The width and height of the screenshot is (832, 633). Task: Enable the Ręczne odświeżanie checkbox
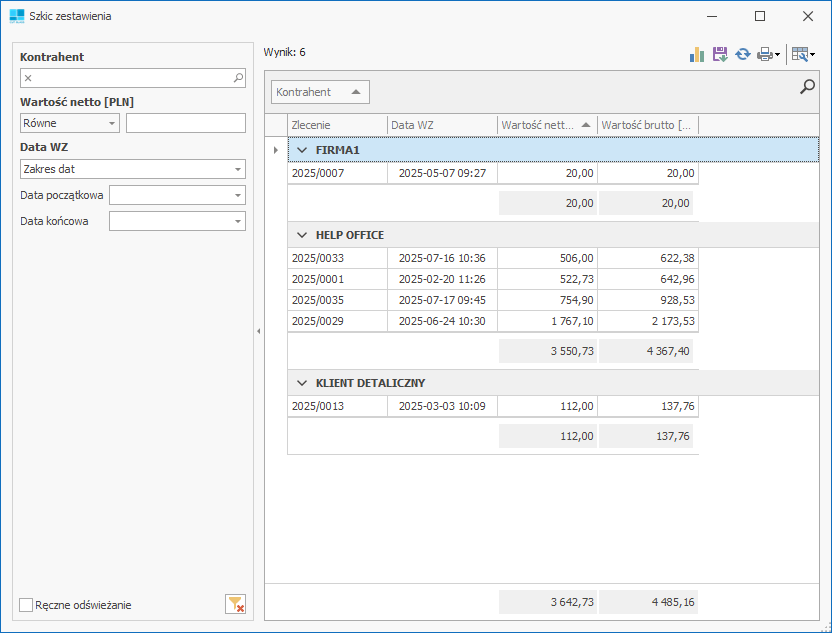coord(27,605)
